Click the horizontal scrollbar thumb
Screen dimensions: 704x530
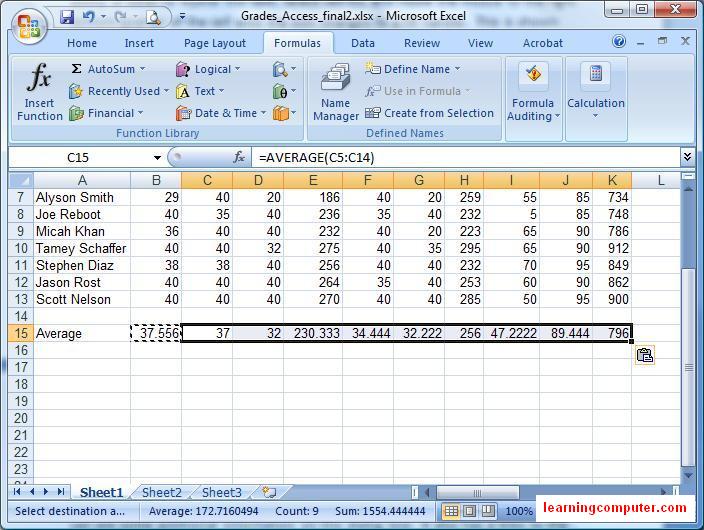pyautogui.click(x=478, y=493)
